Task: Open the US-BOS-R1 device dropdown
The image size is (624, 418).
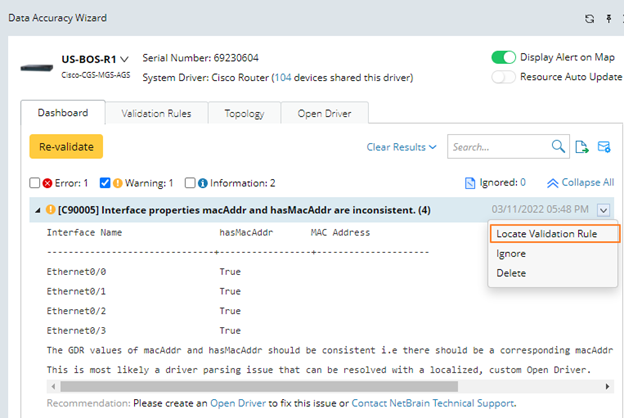Action: coord(125,60)
